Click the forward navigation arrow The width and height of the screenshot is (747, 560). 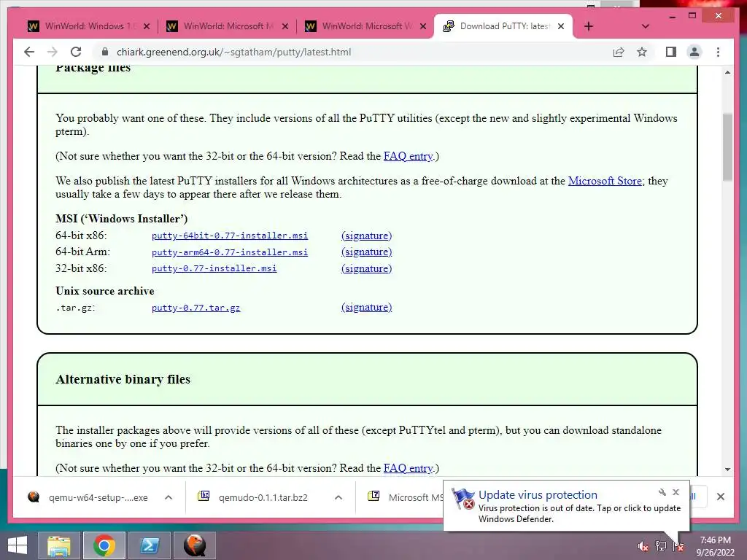point(53,52)
